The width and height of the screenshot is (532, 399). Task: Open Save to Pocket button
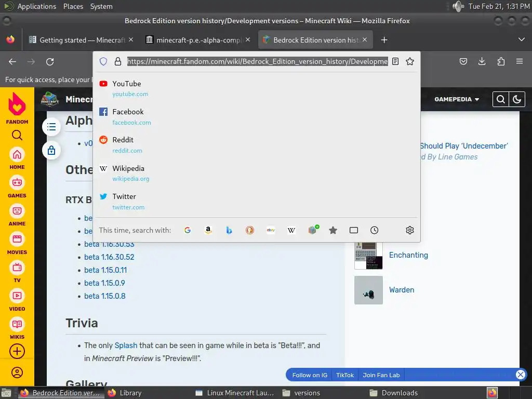click(463, 61)
